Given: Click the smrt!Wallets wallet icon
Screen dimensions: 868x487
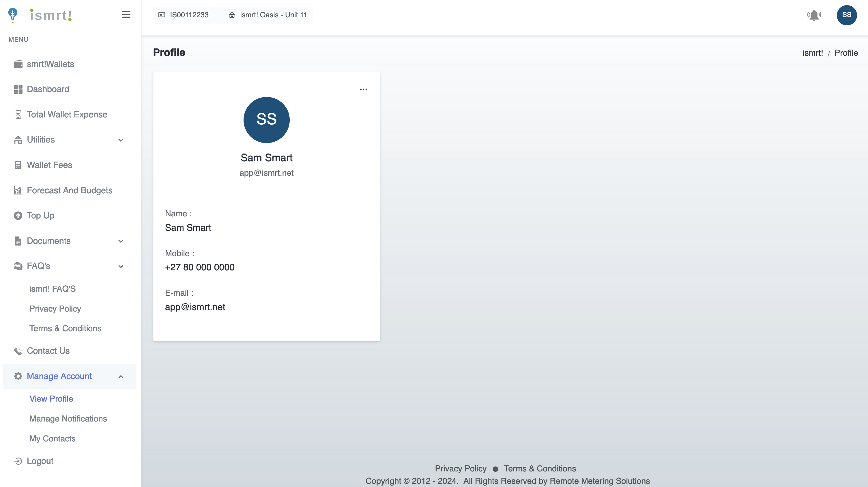Looking at the screenshot, I should [18, 64].
